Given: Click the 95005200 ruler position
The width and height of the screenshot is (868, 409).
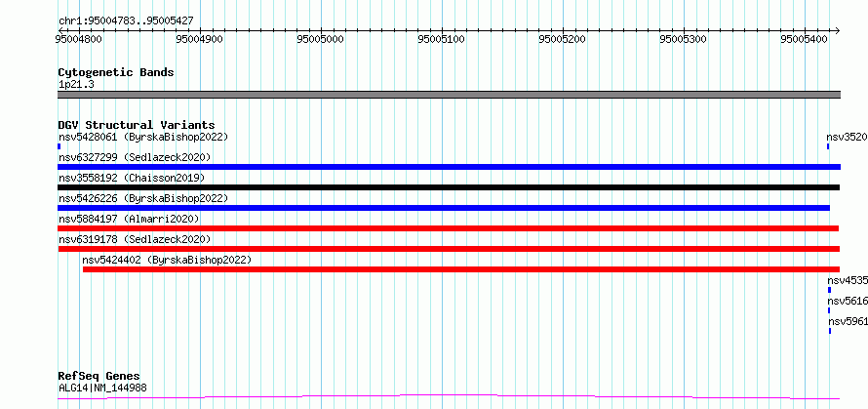Looking at the screenshot, I should (x=563, y=39).
